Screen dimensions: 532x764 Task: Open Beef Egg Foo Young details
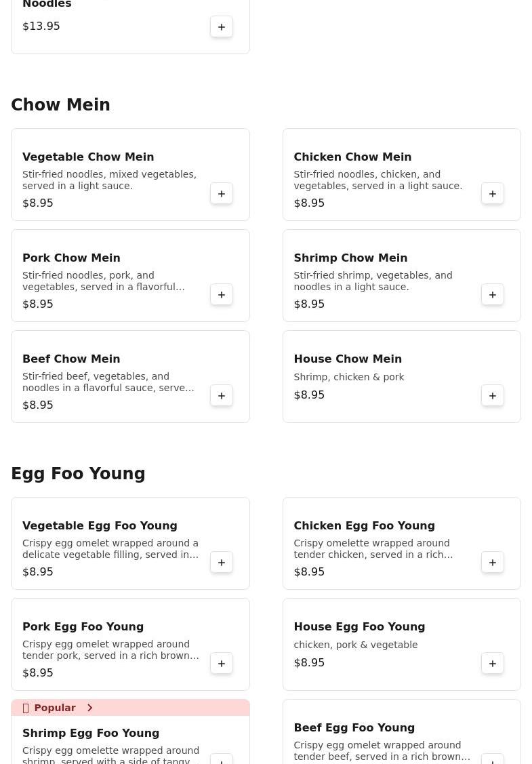[354, 727]
